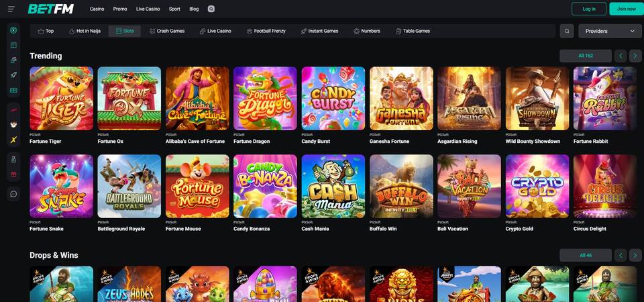This screenshot has height=302, width=644.
Task: Open the Providers dropdown
Action: pyautogui.click(x=610, y=31)
